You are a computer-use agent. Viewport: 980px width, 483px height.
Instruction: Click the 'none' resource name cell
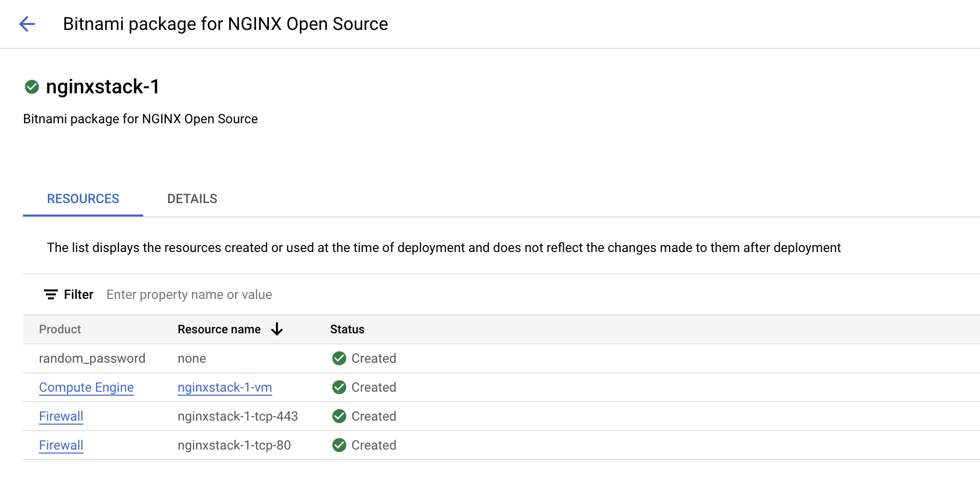[x=192, y=358]
